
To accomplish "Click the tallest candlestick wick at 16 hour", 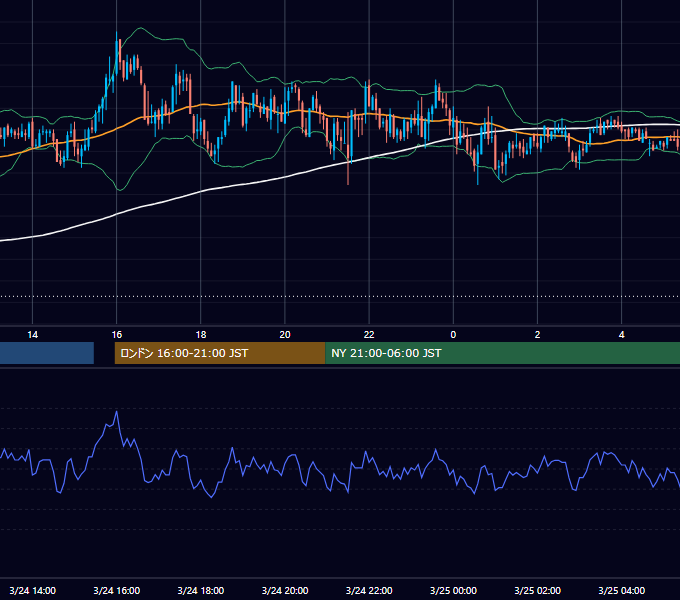I will point(117,52).
